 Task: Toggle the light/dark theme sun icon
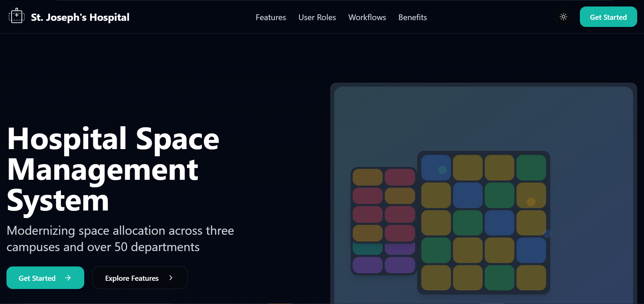click(563, 17)
